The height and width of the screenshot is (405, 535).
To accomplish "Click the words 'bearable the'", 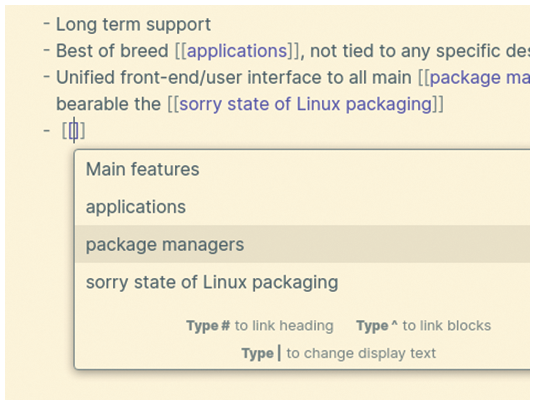I will pos(108,104).
